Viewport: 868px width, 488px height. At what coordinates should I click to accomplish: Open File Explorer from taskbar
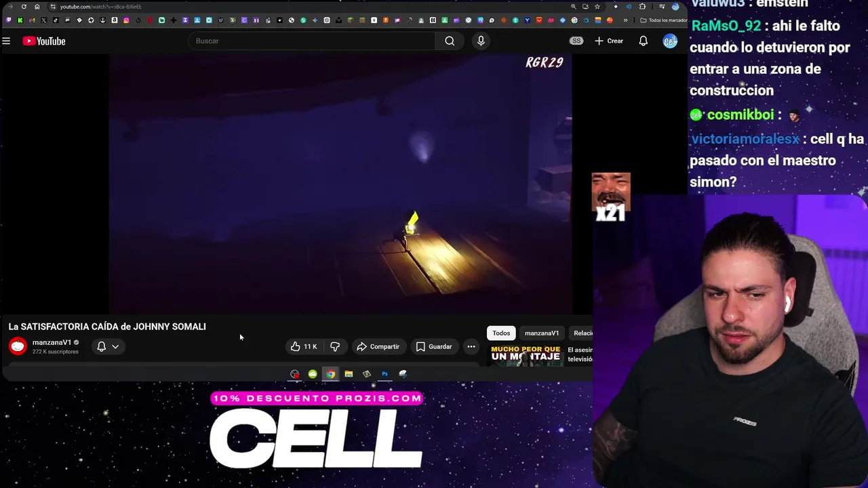349,374
